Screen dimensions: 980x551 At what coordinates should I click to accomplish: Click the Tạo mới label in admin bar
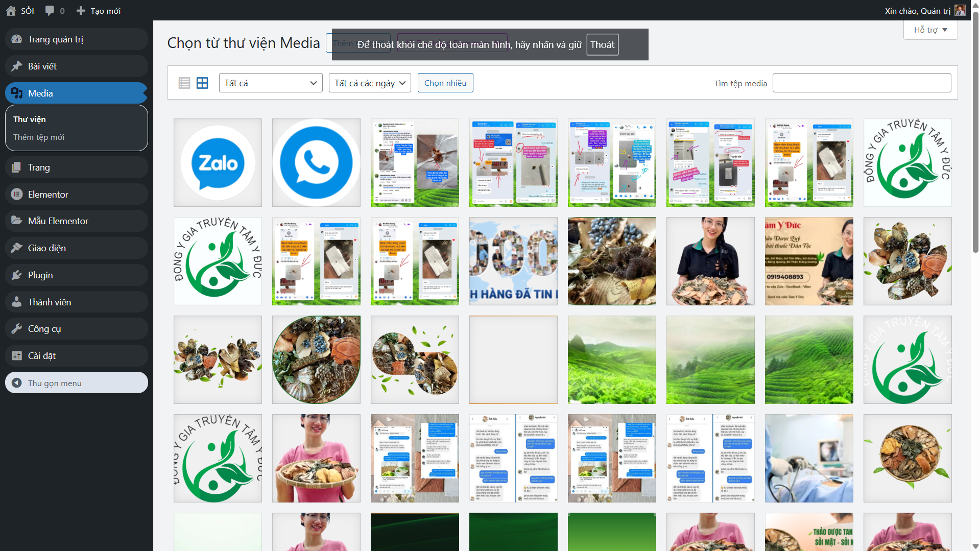[x=106, y=11]
